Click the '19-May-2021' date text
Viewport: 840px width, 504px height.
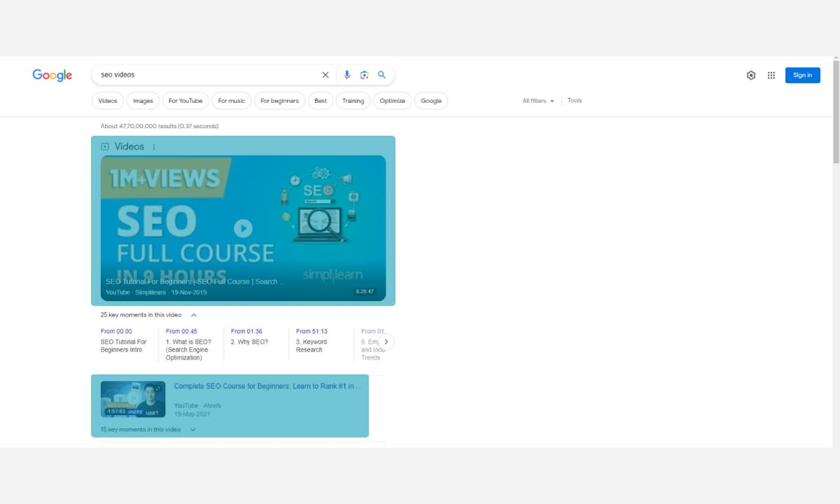click(192, 414)
